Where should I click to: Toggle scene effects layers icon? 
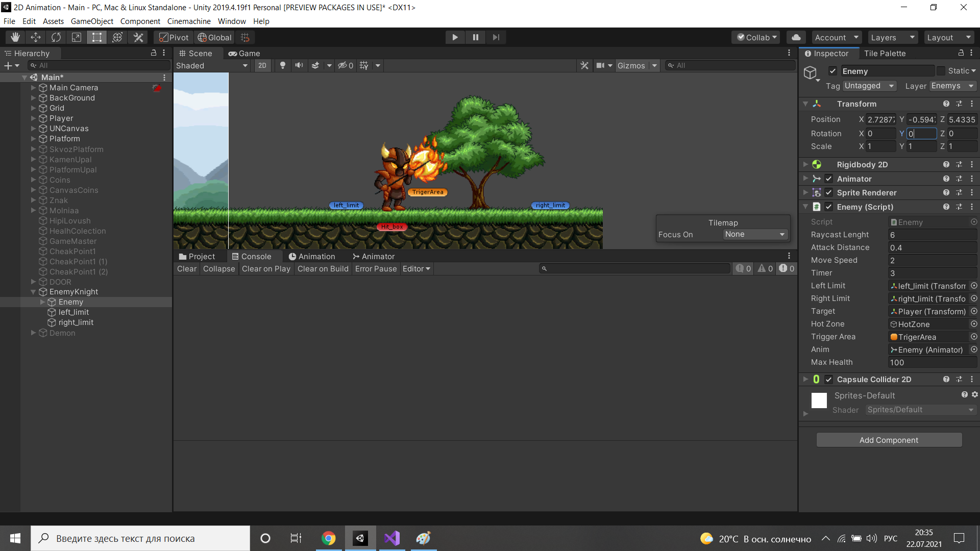pos(315,65)
